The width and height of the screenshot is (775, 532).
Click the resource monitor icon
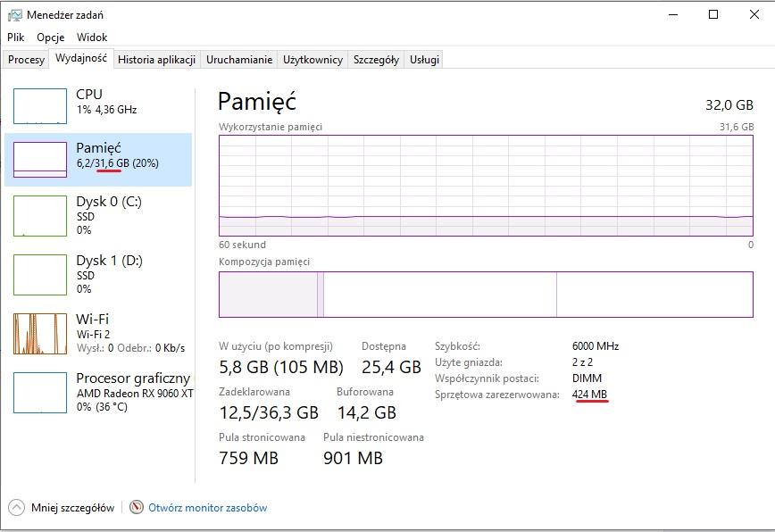[x=137, y=507]
